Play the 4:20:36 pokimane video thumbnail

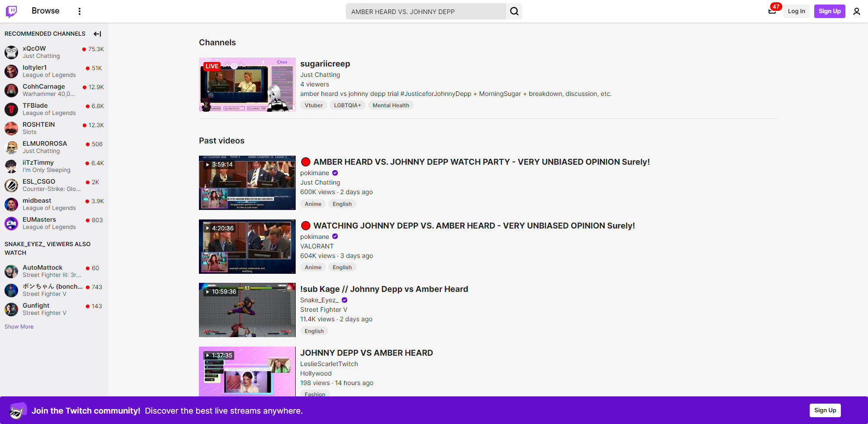click(x=247, y=247)
